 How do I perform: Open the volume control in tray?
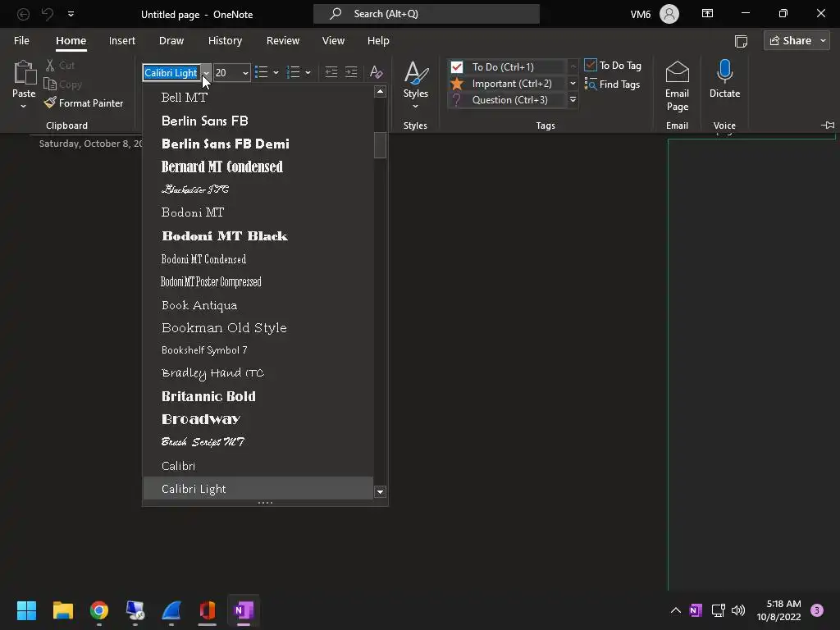coord(738,610)
